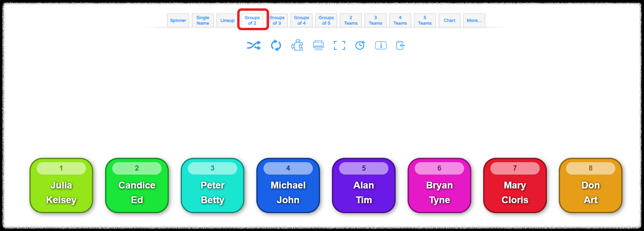Switch to the 2 Teams tab

(x=351, y=20)
